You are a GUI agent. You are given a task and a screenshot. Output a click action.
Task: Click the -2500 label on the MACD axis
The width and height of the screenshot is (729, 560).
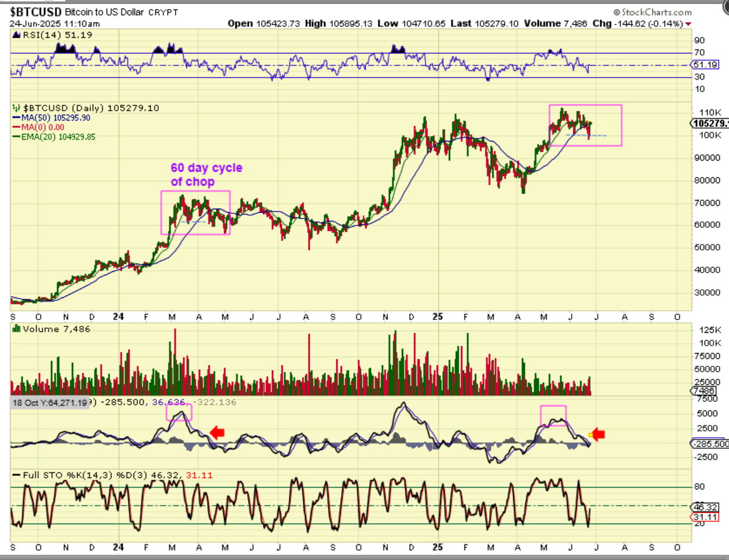click(x=706, y=457)
